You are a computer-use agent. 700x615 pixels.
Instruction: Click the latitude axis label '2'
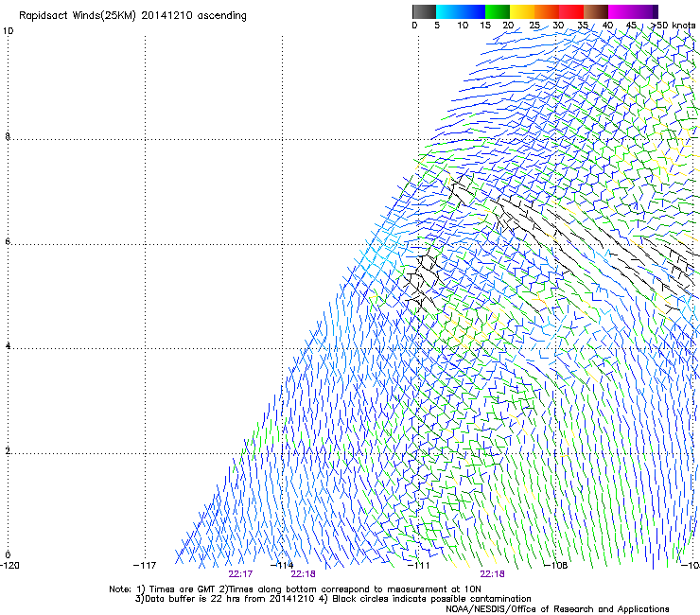[x=8, y=451]
